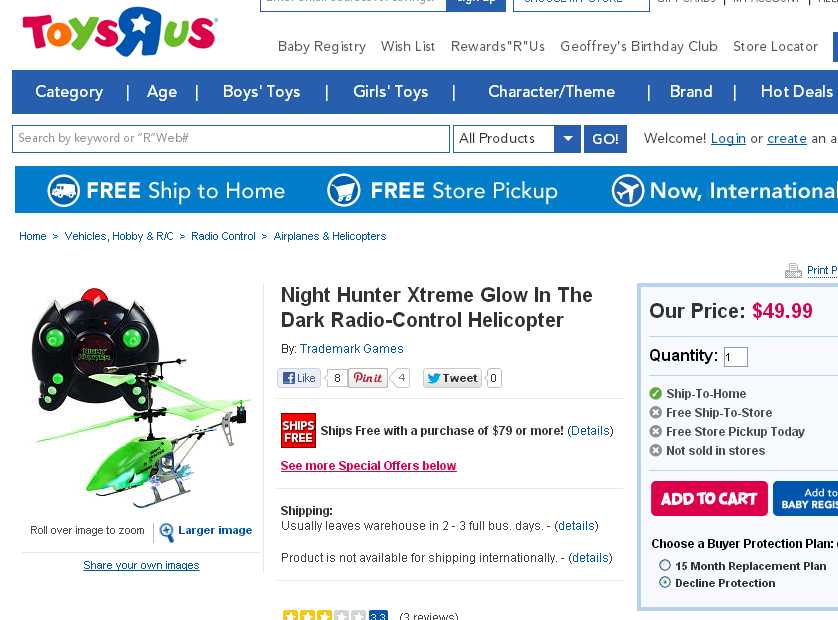Viewport: 838px width, 620px height.
Task: Click the helicopter product image
Action: coord(141,398)
